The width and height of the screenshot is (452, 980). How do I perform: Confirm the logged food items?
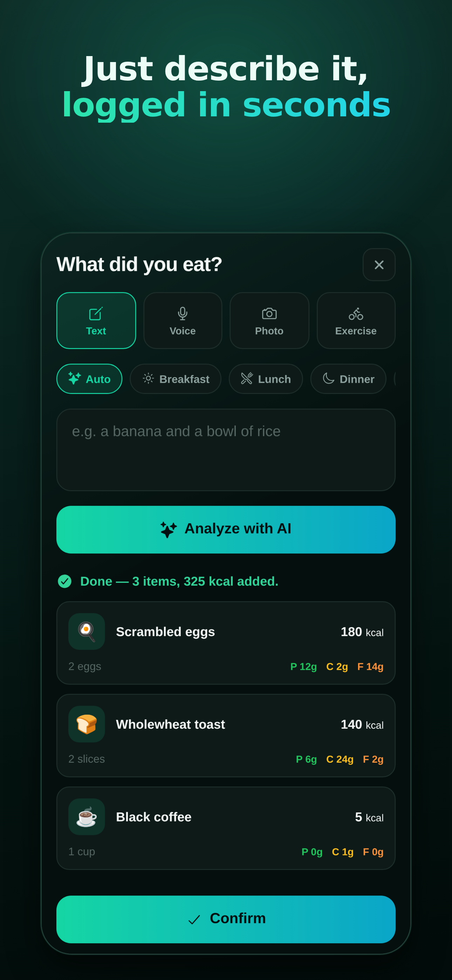[x=226, y=919]
